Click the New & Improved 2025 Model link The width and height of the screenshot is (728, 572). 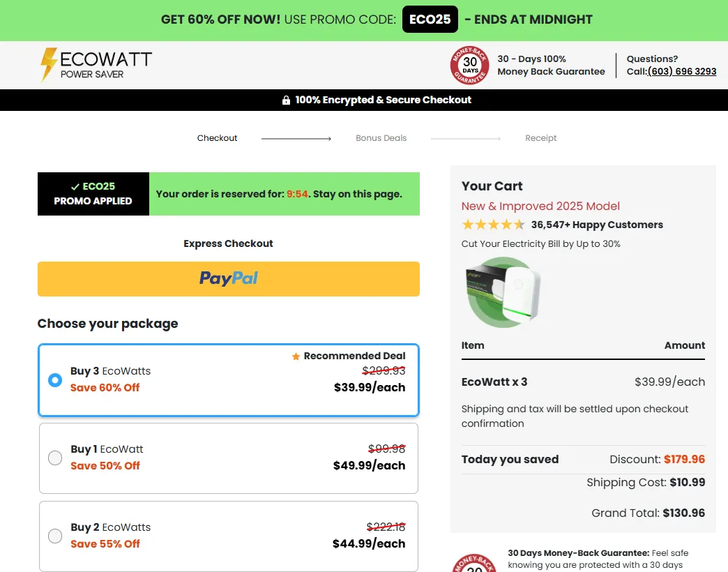point(540,206)
